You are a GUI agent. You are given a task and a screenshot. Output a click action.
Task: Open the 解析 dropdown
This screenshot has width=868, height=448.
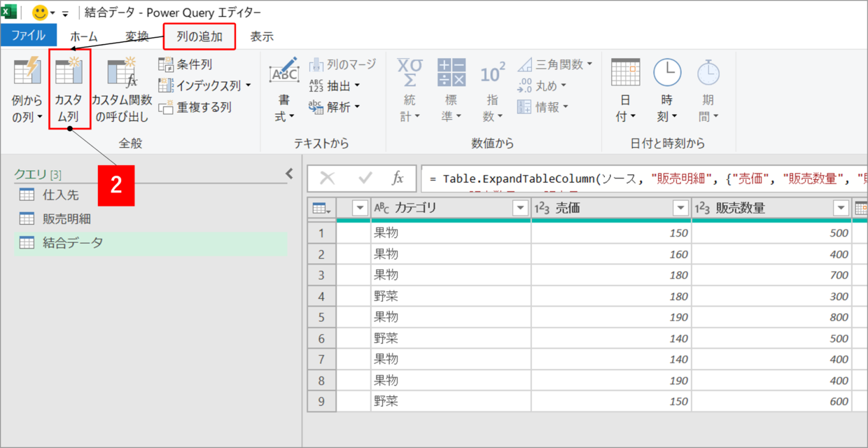pyautogui.click(x=335, y=108)
